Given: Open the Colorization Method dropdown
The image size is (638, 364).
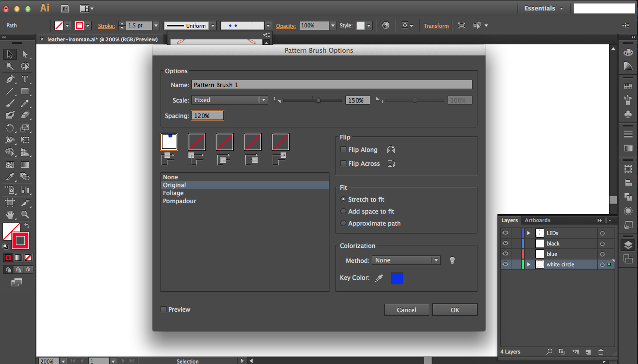Looking at the screenshot, I should (406, 260).
